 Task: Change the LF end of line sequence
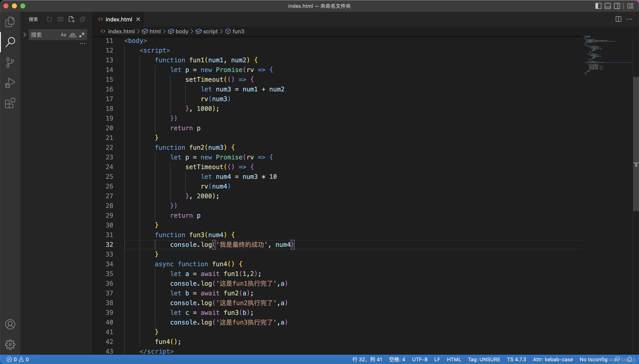[437, 360]
